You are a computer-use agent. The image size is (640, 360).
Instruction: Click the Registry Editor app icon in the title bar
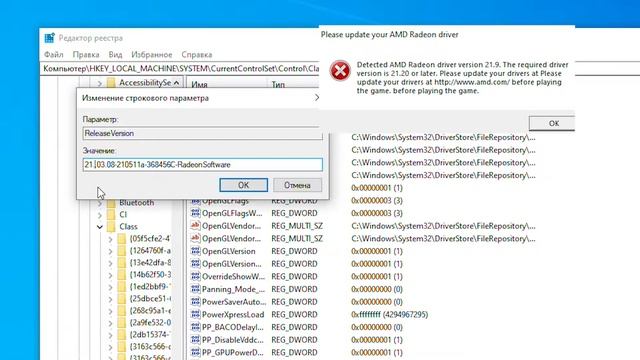pos(50,38)
